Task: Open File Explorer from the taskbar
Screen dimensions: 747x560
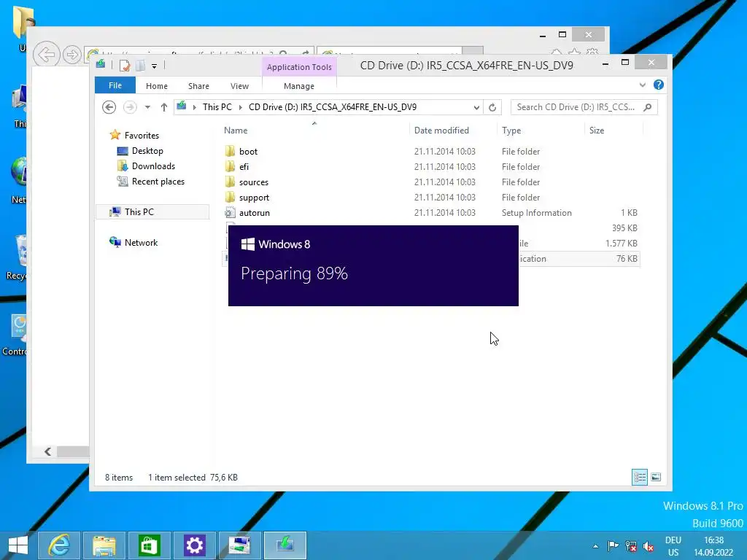Action: [x=104, y=545]
